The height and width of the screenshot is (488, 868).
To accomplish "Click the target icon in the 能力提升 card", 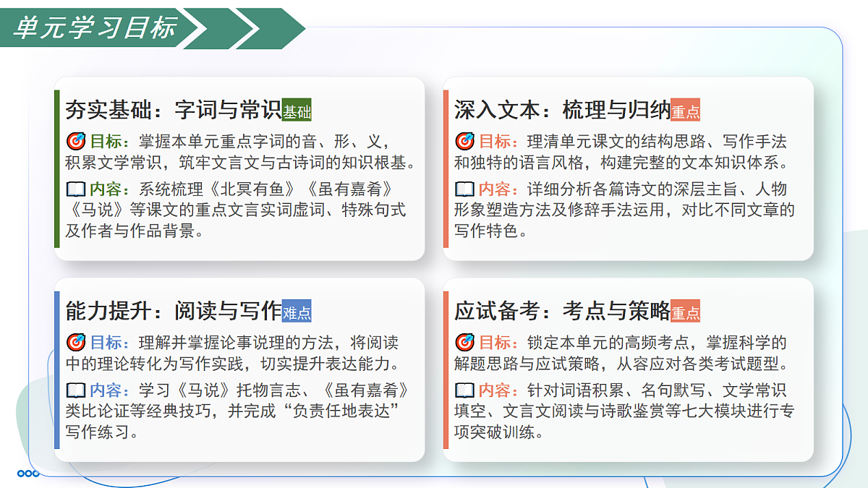I will click(x=75, y=342).
